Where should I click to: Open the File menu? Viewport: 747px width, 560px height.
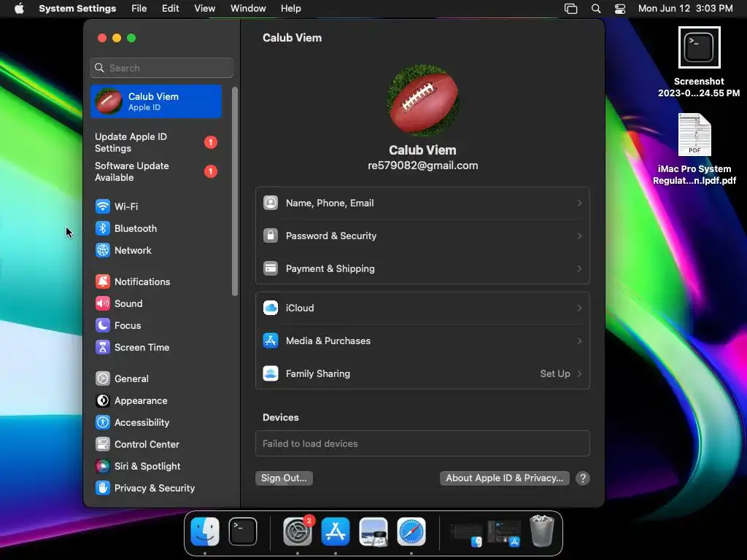pyautogui.click(x=139, y=9)
